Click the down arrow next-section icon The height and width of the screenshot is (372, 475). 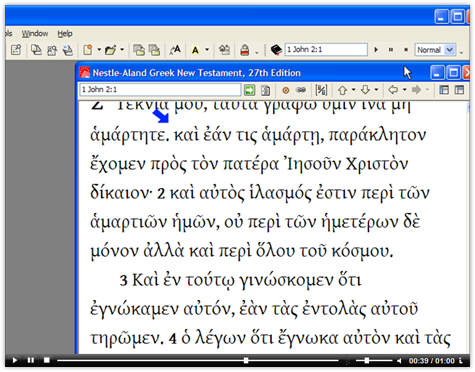pyautogui.click(x=365, y=90)
